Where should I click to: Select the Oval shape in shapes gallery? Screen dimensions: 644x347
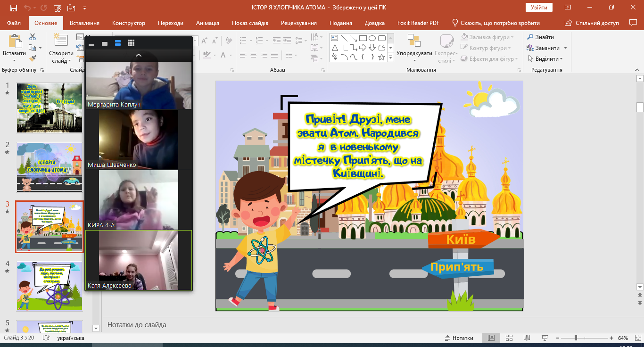(372, 38)
